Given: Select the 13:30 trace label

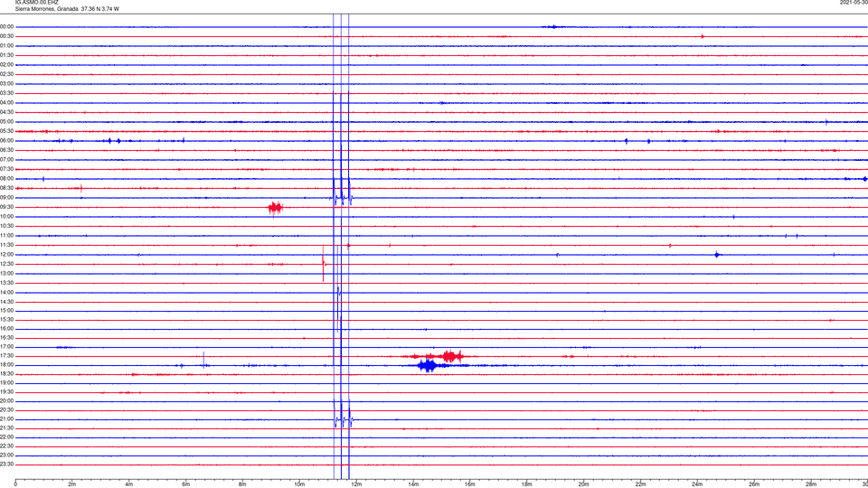Looking at the screenshot, I should [x=7, y=283].
